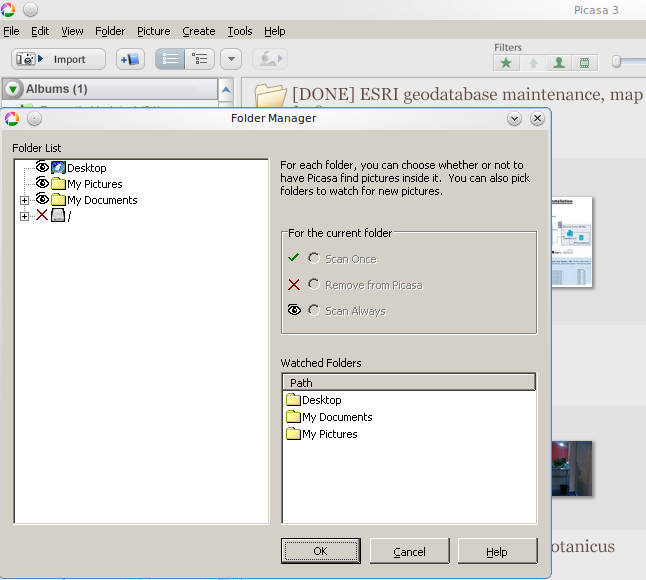Select the Remove from Picasa radio button
646x580 pixels.
pyautogui.click(x=314, y=284)
